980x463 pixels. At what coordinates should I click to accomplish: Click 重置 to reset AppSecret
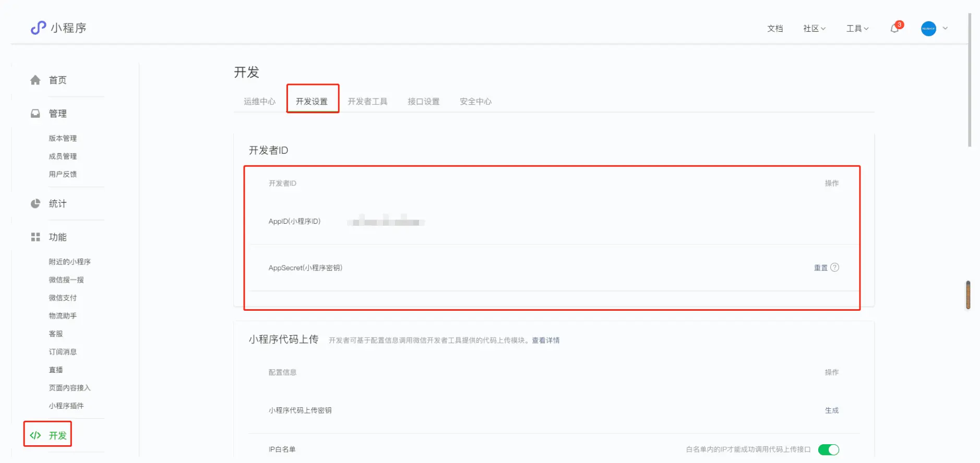click(x=820, y=268)
